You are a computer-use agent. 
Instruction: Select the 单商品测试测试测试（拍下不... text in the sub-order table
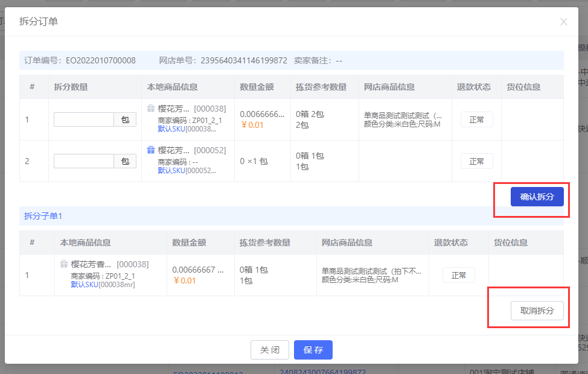point(372,271)
